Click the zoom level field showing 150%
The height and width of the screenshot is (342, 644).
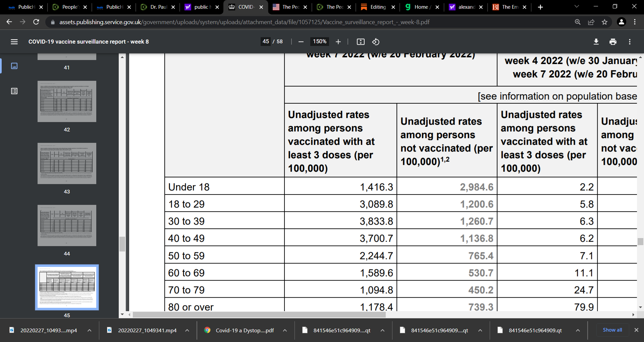click(320, 42)
